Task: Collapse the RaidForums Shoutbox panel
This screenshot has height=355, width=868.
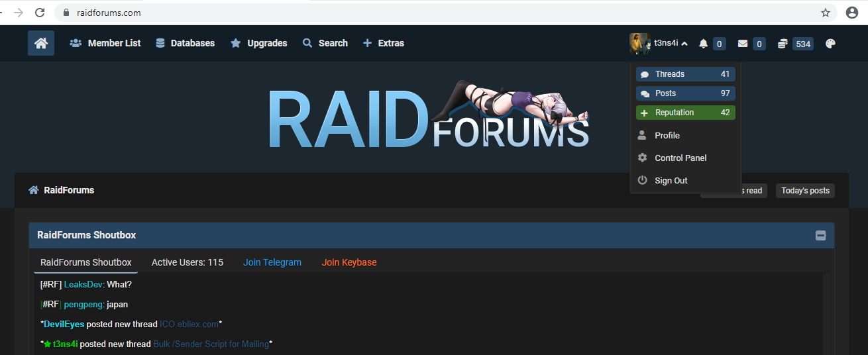Action: coord(820,235)
